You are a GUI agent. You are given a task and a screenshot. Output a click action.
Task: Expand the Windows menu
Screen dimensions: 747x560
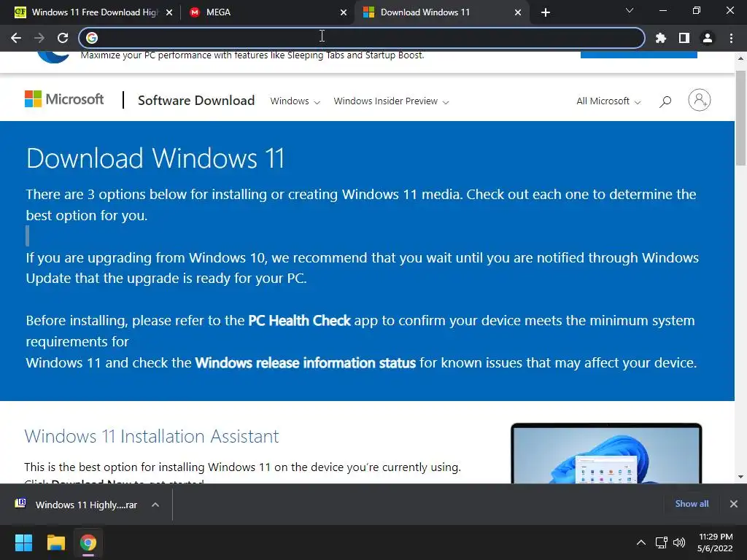coord(295,101)
